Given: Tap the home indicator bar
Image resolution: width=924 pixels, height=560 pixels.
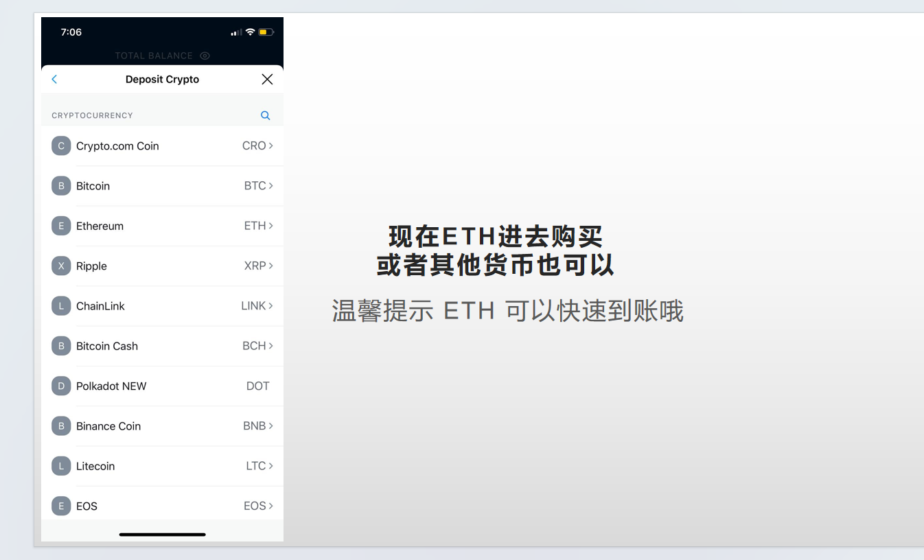Looking at the screenshot, I should pos(162,534).
